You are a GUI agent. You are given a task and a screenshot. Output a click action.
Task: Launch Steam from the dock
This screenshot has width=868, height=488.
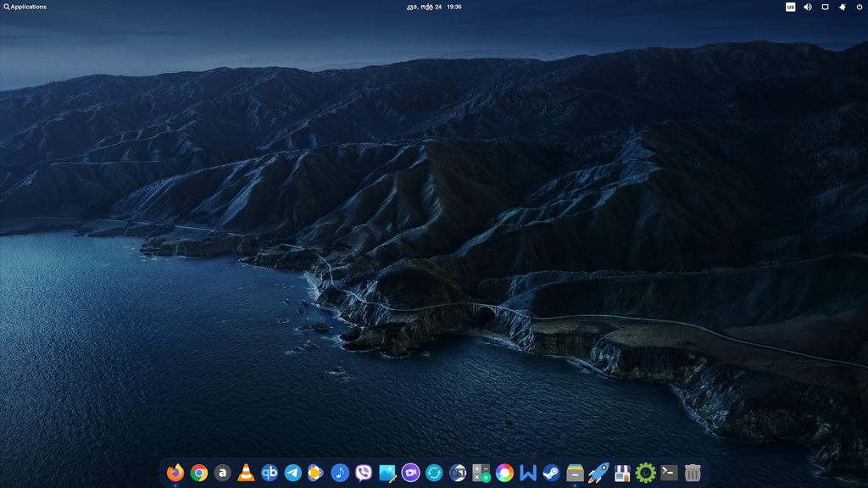coord(552,473)
